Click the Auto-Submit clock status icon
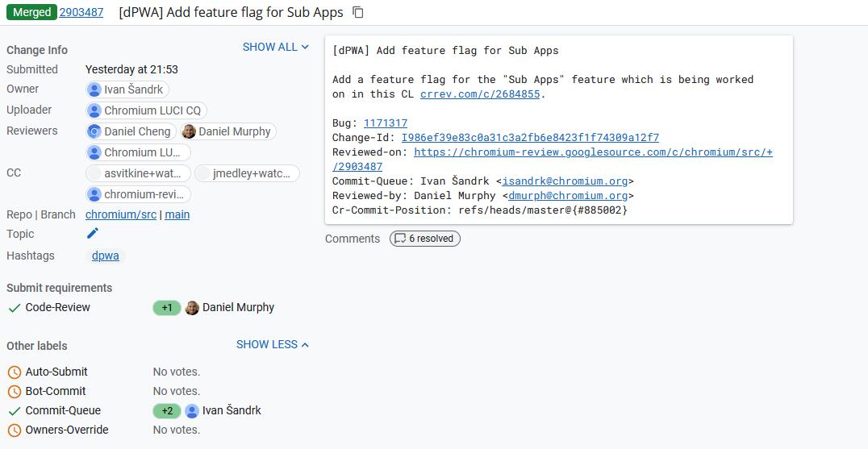868x449 pixels. [14, 372]
